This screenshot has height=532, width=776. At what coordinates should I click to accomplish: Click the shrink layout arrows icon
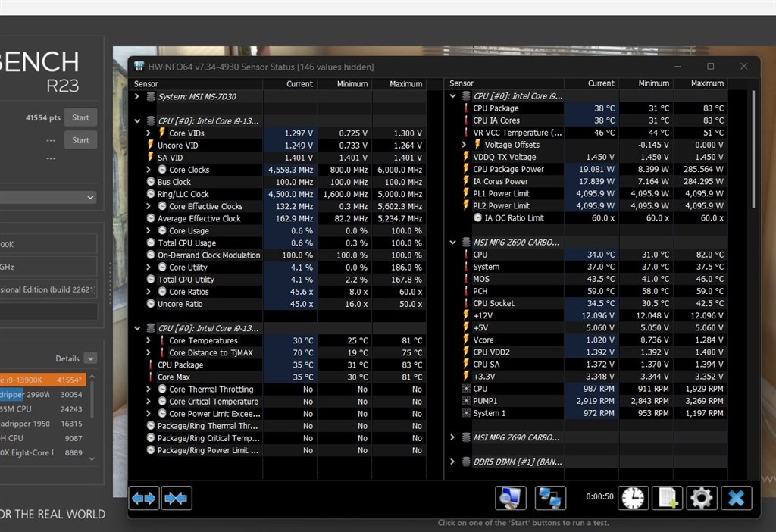pyautogui.click(x=176, y=499)
